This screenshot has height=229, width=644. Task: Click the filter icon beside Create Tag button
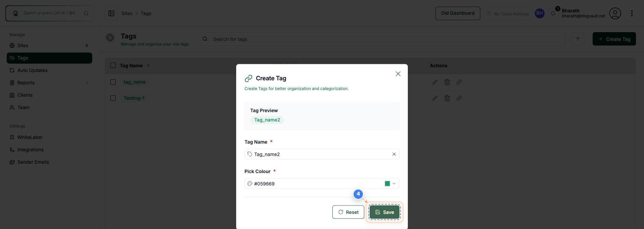(578, 39)
